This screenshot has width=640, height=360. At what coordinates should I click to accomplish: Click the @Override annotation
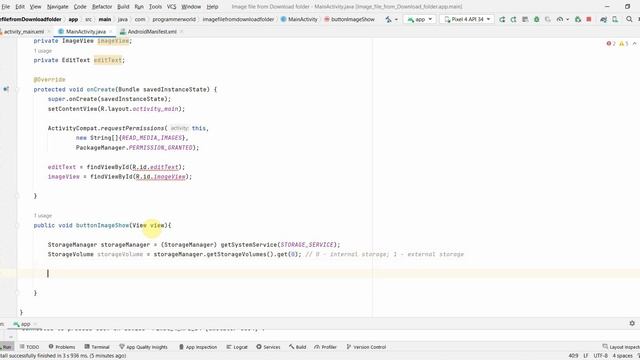coord(49,79)
